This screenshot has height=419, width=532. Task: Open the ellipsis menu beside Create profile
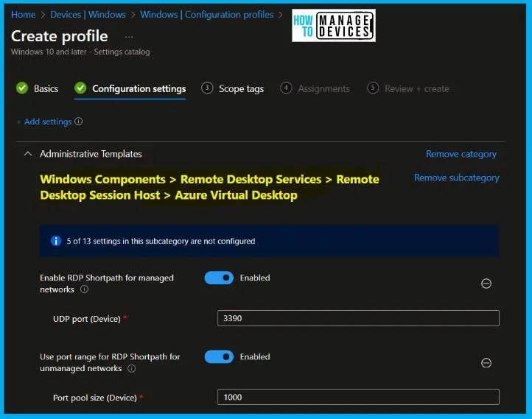tap(129, 37)
